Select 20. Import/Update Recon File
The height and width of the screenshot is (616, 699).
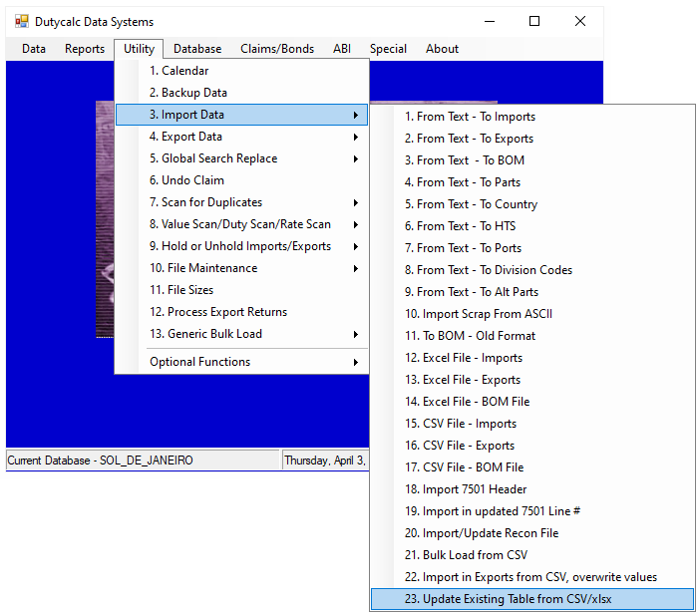coord(532,533)
